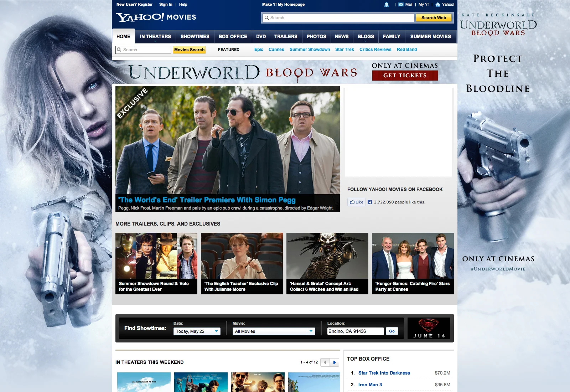The height and width of the screenshot is (392, 570).
Task: Open Iron Man 3 box office link
Action: [370, 385]
